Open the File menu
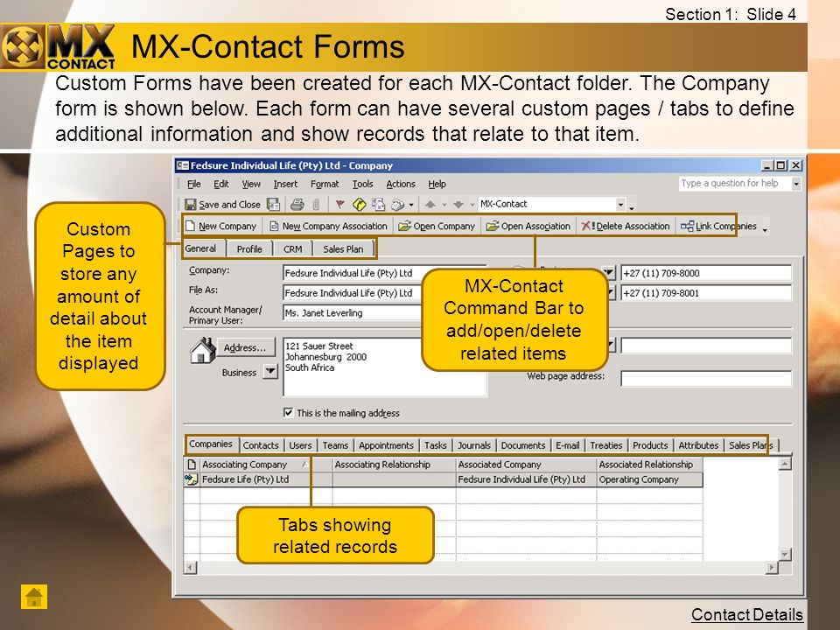The image size is (840, 630). click(194, 184)
